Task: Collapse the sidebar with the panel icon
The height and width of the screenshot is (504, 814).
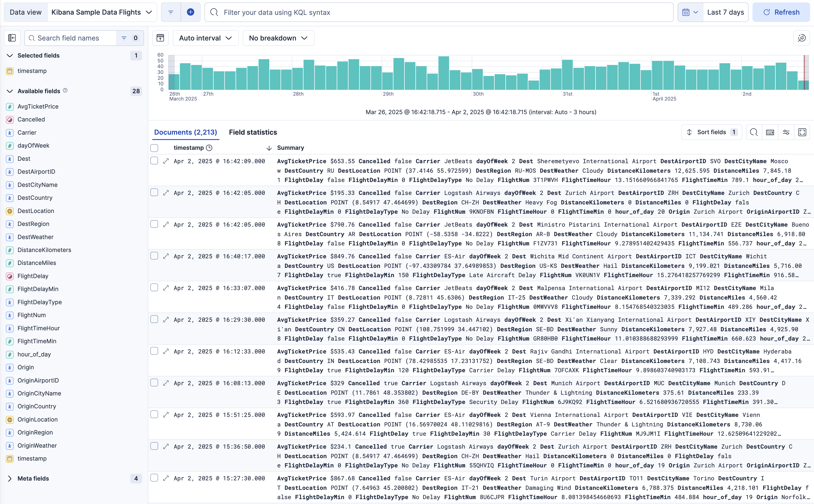Action: point(12,38)
